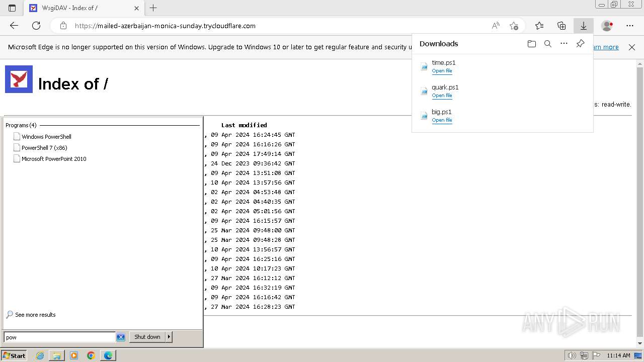Screen dimensions: 644x362
Task: Click the big.ps1 file icon
Action: (424, 116)
